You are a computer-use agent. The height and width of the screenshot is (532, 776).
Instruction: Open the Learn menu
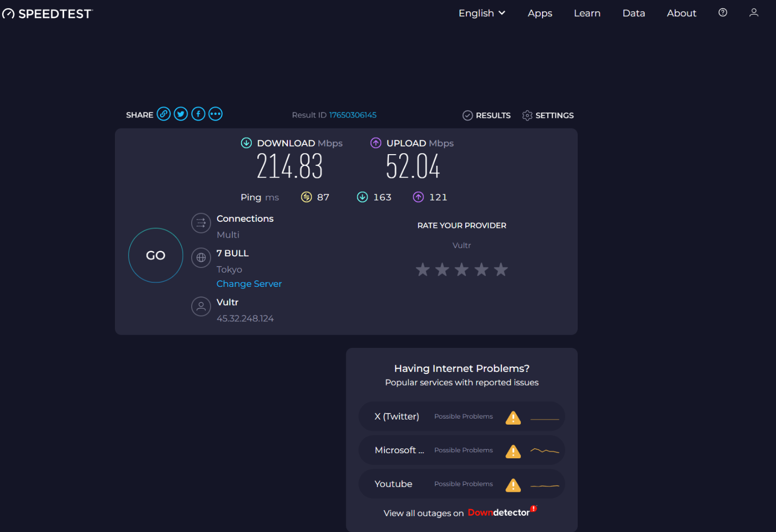[x=587, y=13]
